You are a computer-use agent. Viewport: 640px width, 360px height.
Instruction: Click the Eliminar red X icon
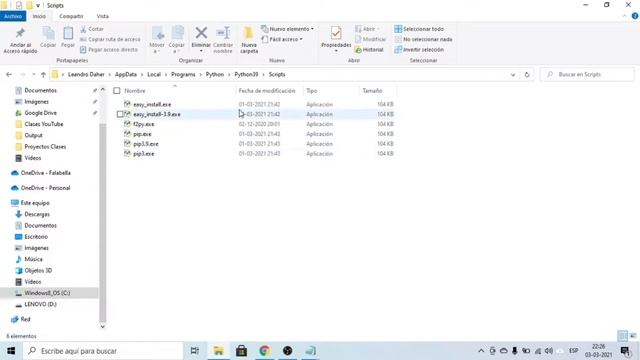(201, 33)
